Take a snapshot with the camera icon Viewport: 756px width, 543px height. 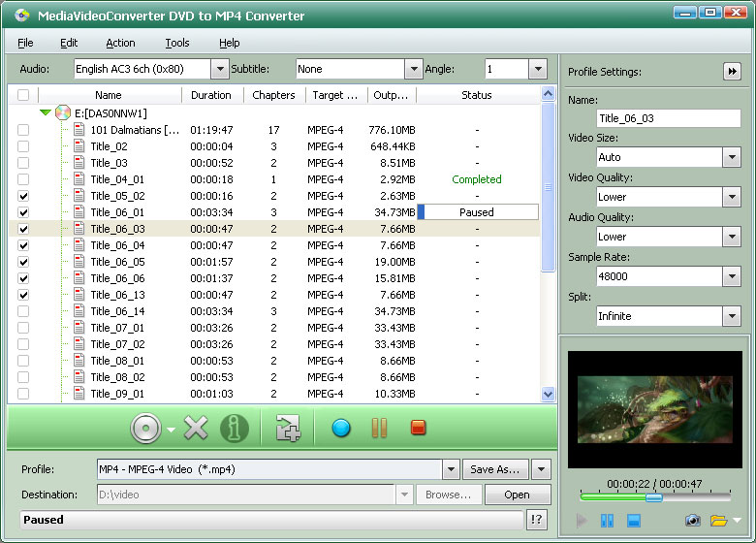(692, 521)
